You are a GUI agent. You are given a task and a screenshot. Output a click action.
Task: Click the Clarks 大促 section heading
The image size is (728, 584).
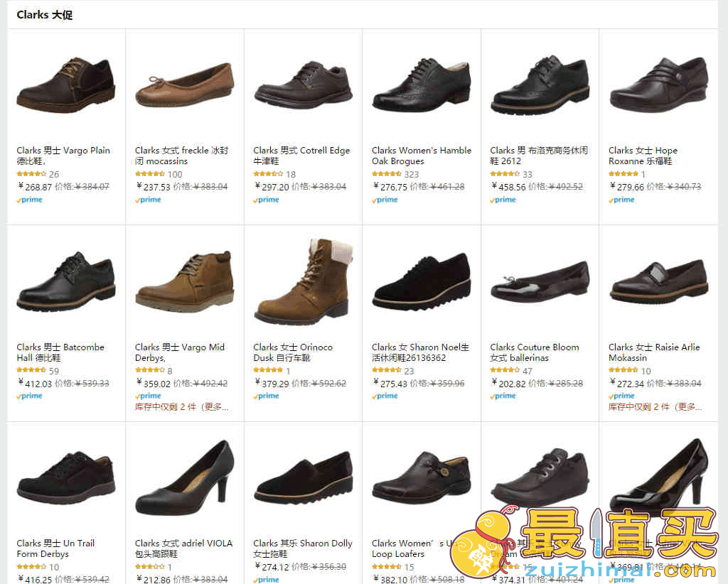click(x=45, y=15)
